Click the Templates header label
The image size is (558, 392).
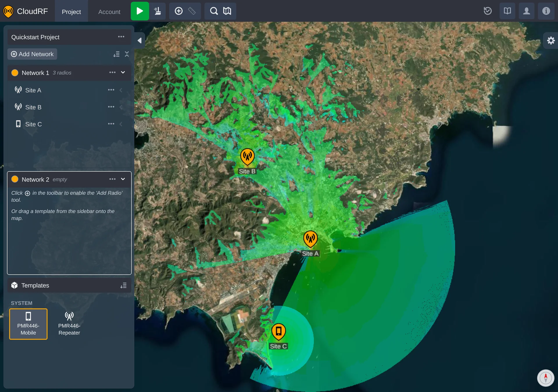coord(35,285)
